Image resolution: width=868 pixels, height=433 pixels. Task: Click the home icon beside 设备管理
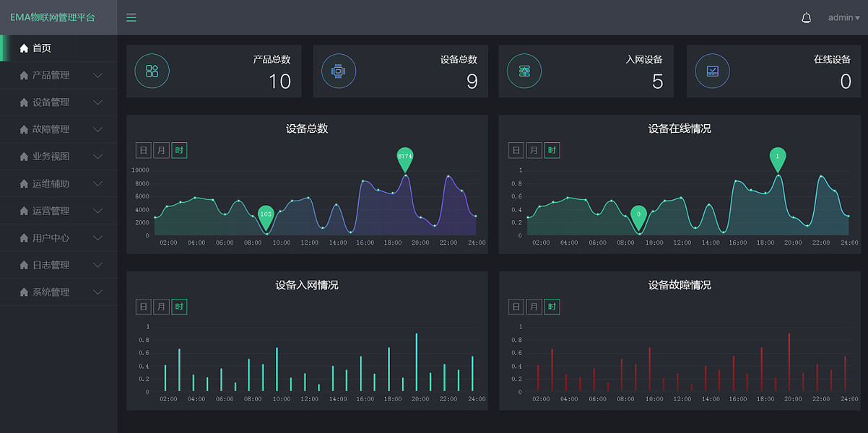(x=24, y=102)
